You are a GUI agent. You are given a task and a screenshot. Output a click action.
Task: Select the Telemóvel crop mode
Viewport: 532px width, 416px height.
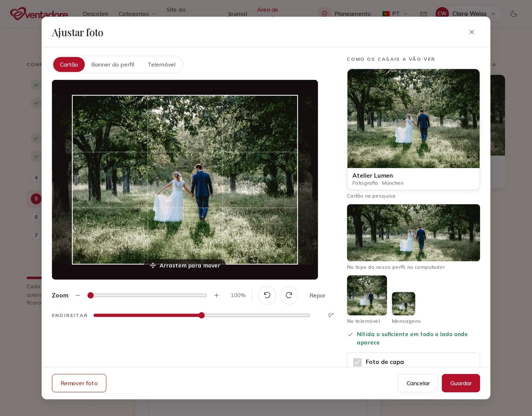pyautogui.click(x=161, y=65)
